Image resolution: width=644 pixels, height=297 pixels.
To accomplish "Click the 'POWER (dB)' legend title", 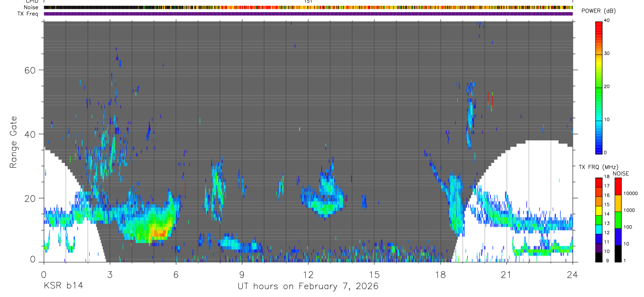I will [599, 11].
